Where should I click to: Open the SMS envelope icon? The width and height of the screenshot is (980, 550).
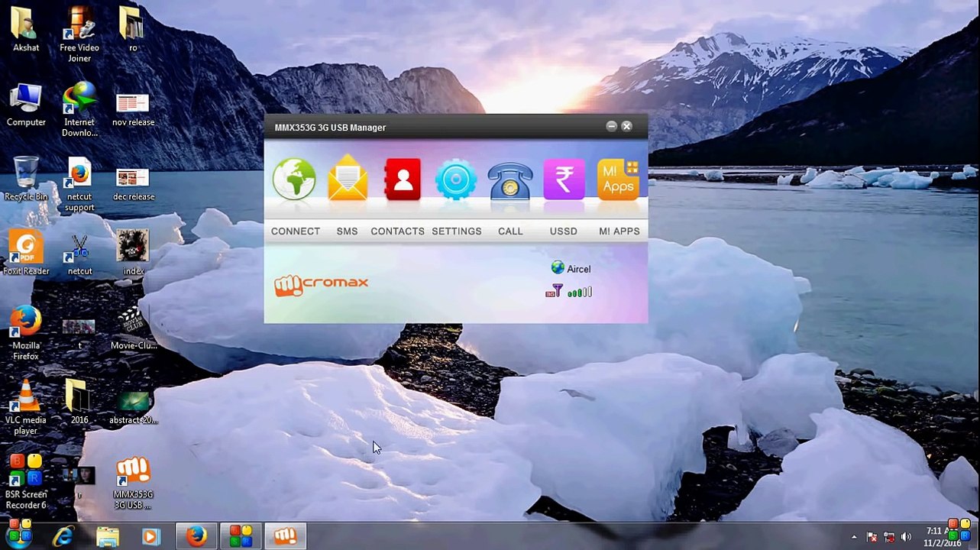point(348,178)
